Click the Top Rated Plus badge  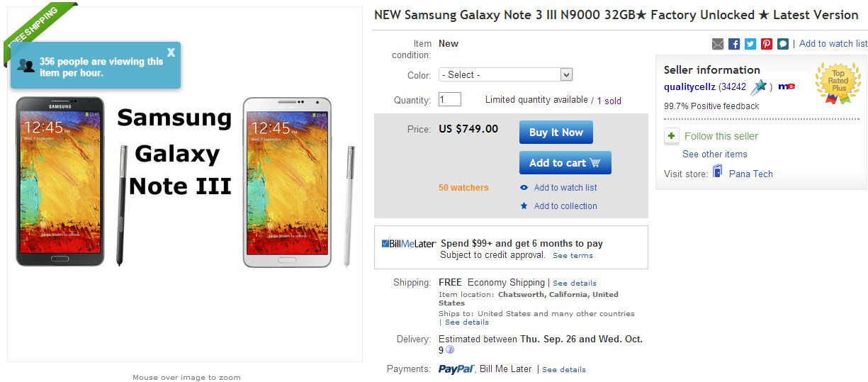click(838, 83)
